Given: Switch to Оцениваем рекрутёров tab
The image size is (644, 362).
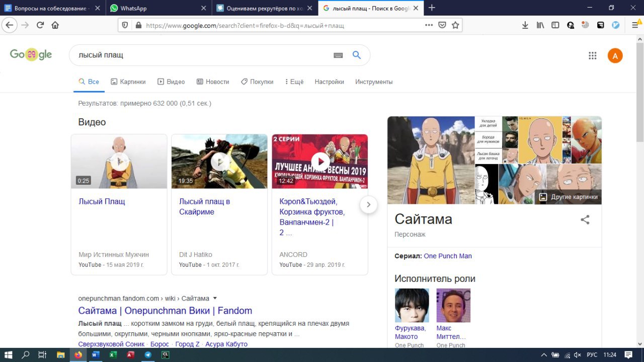Looking at the screenshot, I should click(265, 8).
